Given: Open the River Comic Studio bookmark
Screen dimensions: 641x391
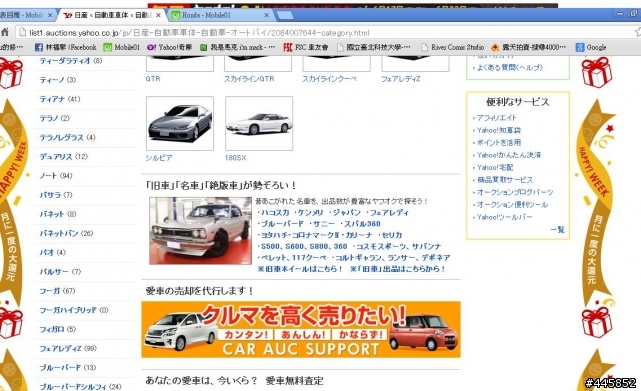Looking at the screenshot, I should point(453,47).
